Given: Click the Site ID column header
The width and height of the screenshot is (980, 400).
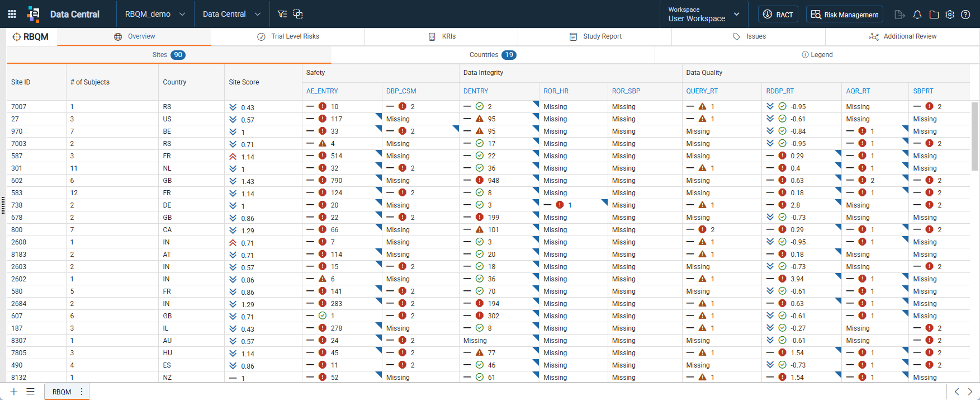Looking at the screenshot, I should click(36, 82).
